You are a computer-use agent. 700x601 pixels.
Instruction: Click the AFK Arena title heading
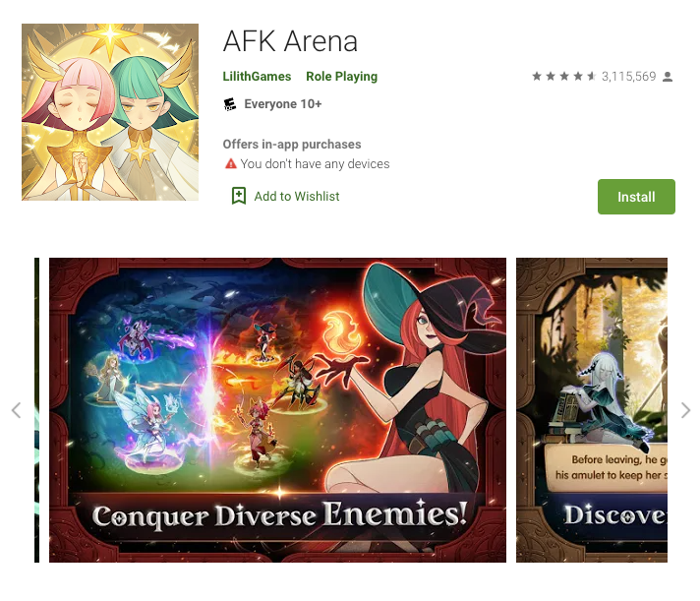(290, 41)
